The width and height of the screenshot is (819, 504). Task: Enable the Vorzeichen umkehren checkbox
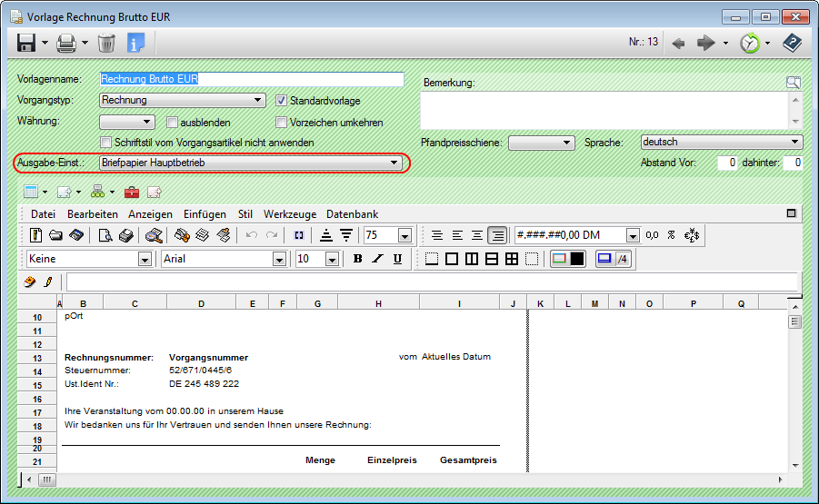pos(282,122)
